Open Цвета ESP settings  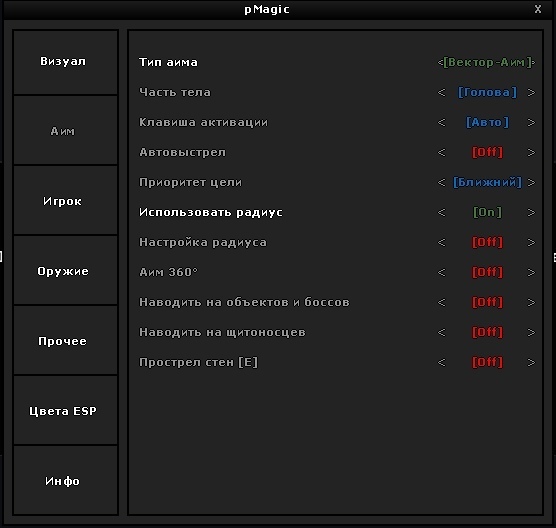(65, 410)
